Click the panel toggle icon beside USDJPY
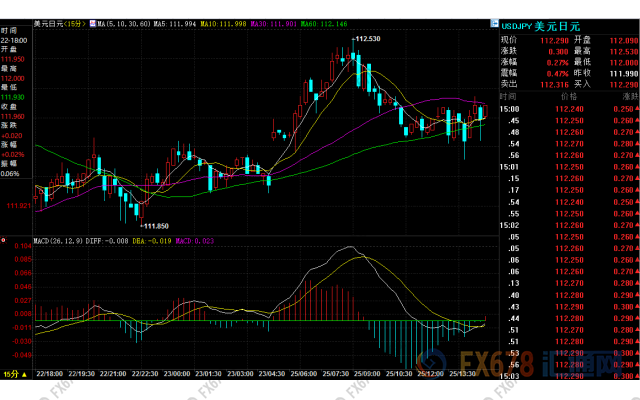This screenshot has width=640, height=400. tap(494, 23)
